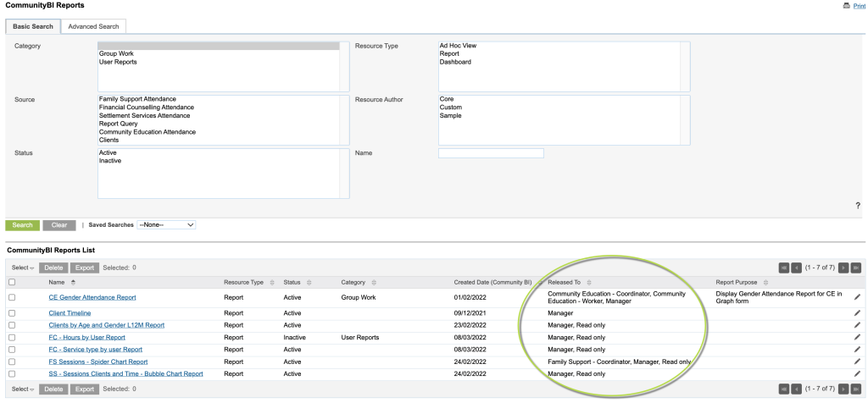Click the Export button below the table
The image size is (868, 403).
point(85,389)
